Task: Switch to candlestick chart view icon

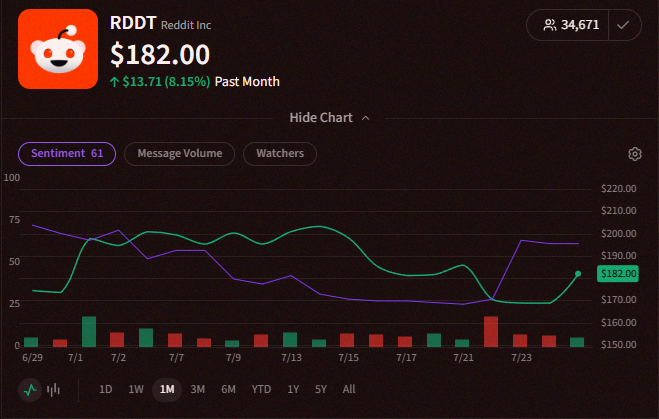Action: tap(53, 390)
